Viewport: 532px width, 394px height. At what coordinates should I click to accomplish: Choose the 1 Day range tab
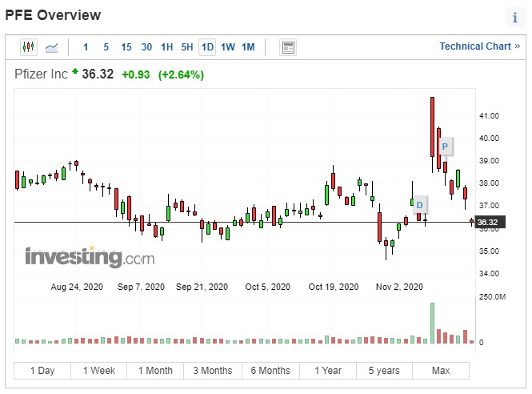[42, 371]
